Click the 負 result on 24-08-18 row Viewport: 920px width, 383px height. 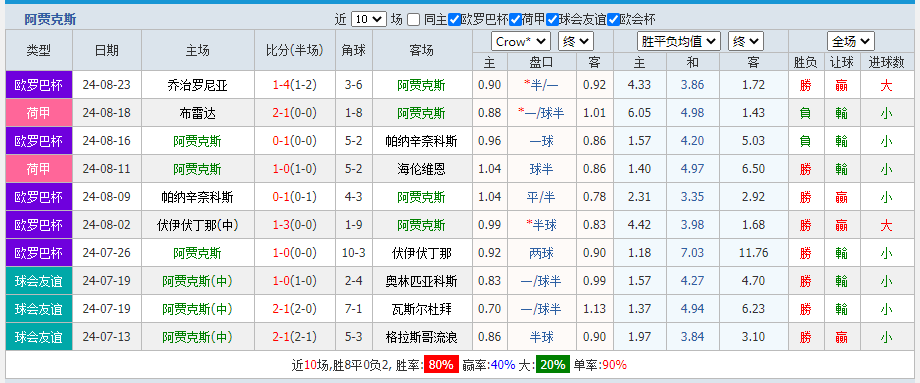(805, 113)
